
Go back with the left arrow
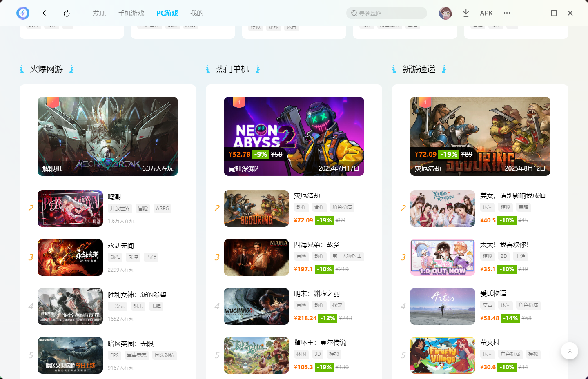coord(46,13)
